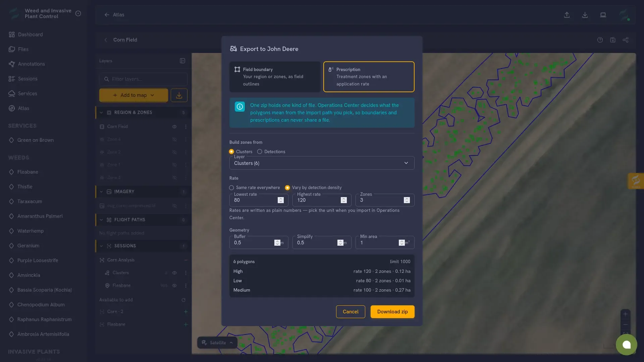Select the Detections radio button
Viewport: 644px width, 362px height.
(260, 152)
